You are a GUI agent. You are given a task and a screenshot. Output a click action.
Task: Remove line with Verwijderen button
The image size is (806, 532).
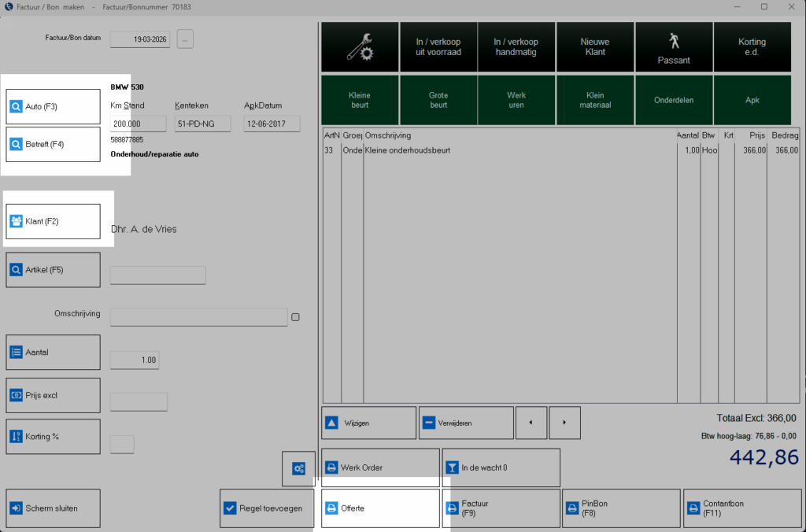[466, 423]
